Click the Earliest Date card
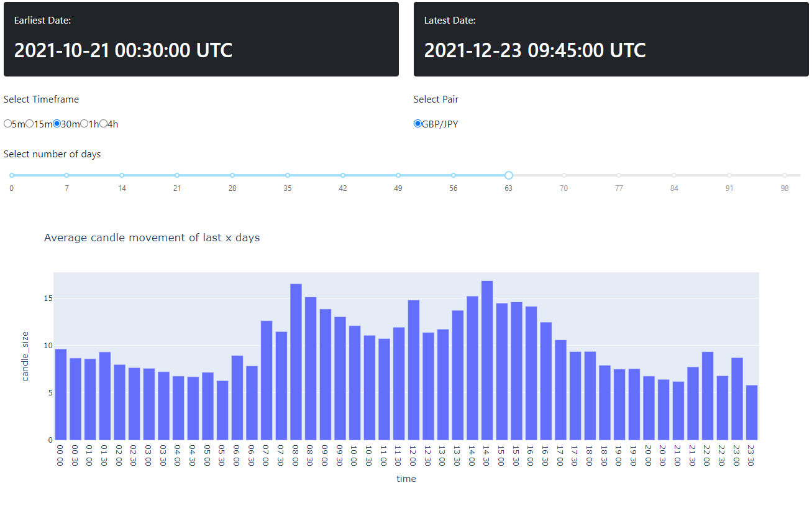The width and height of the screenshot is (812, 508). click(201, 39)
